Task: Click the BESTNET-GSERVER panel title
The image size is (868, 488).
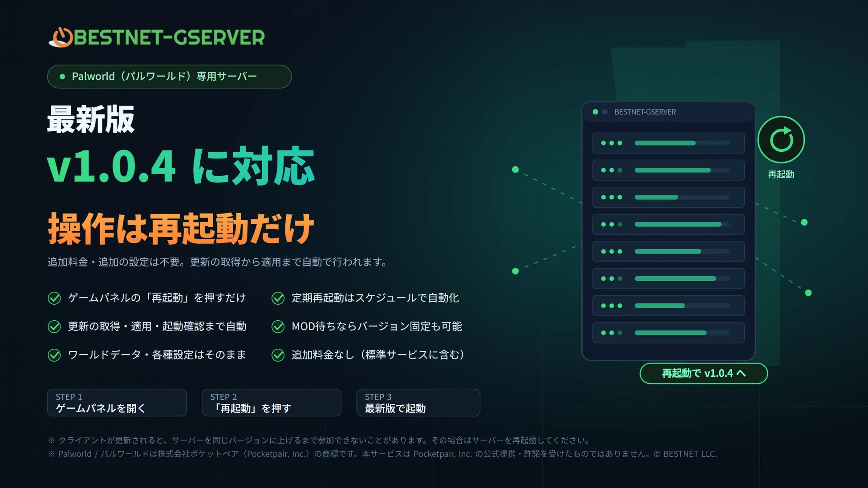Action: 645,112
